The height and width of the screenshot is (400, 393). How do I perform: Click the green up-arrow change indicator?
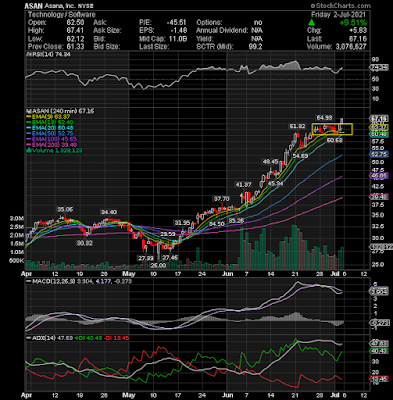(x=311, y=22)
